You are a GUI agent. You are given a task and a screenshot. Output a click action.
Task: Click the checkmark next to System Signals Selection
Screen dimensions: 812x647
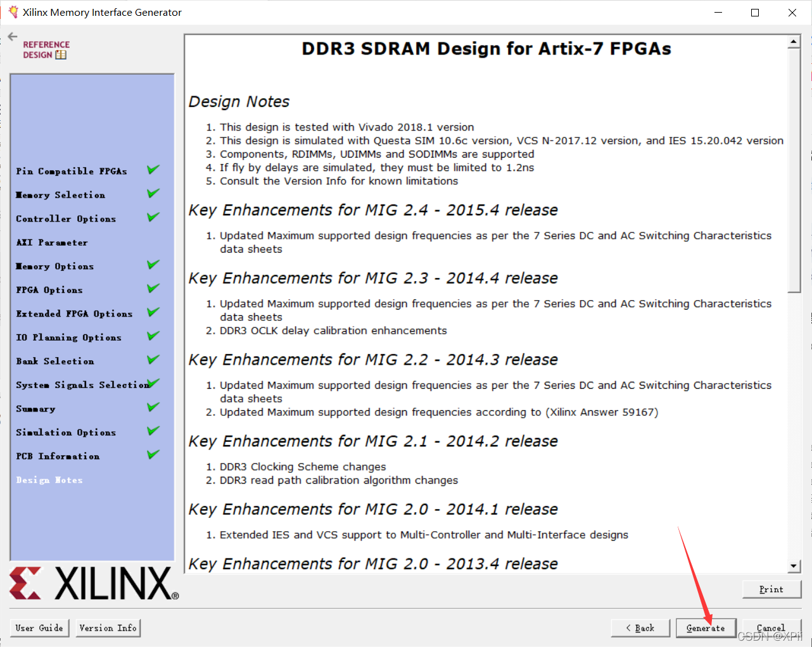(x=153, y=384)
